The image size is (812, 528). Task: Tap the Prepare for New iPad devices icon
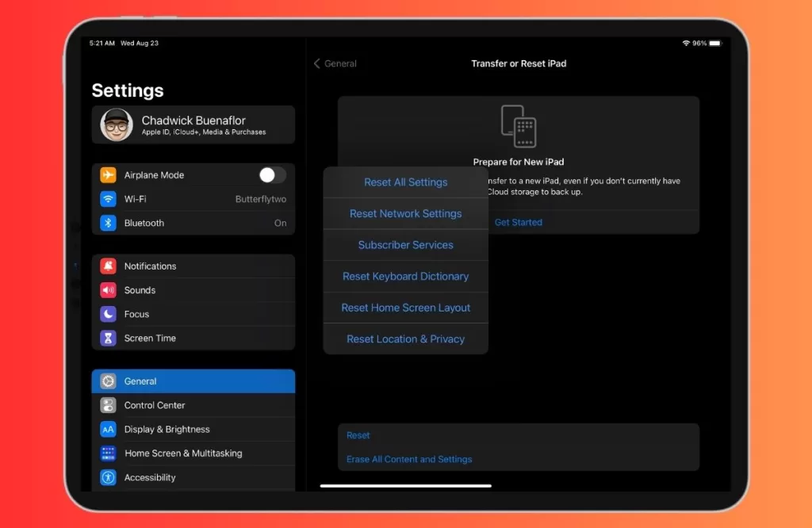(519, 126)
